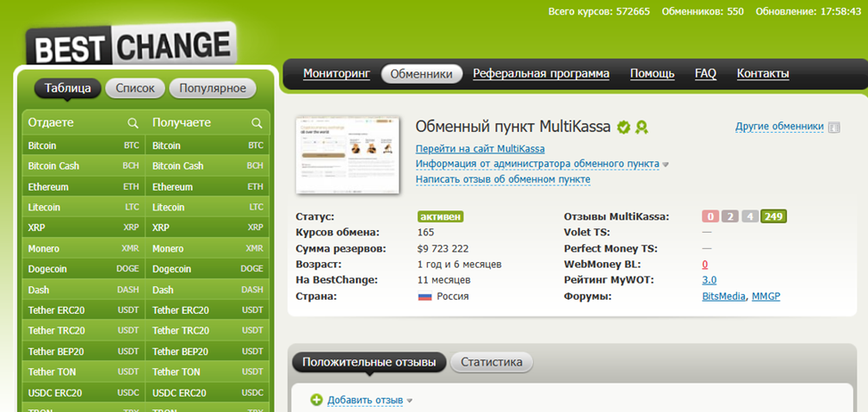
Task: Open the MMGP forum link
Action: 766,296
